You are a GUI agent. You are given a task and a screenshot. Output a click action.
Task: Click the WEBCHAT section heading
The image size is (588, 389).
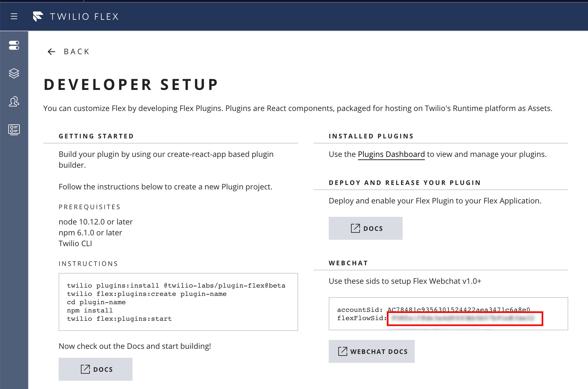point(348,263)
